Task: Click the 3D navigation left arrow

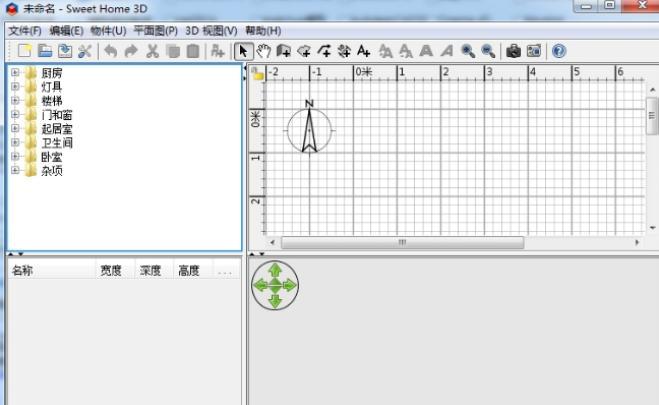Action: tap(260, 286)
